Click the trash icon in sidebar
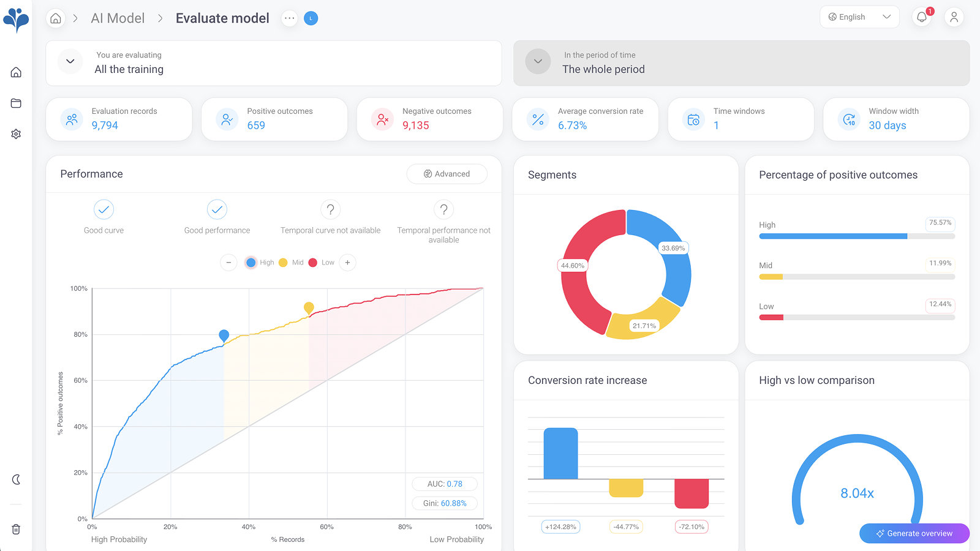The height and width of the screenshot is (551, 980). click(x=16, y=529)
